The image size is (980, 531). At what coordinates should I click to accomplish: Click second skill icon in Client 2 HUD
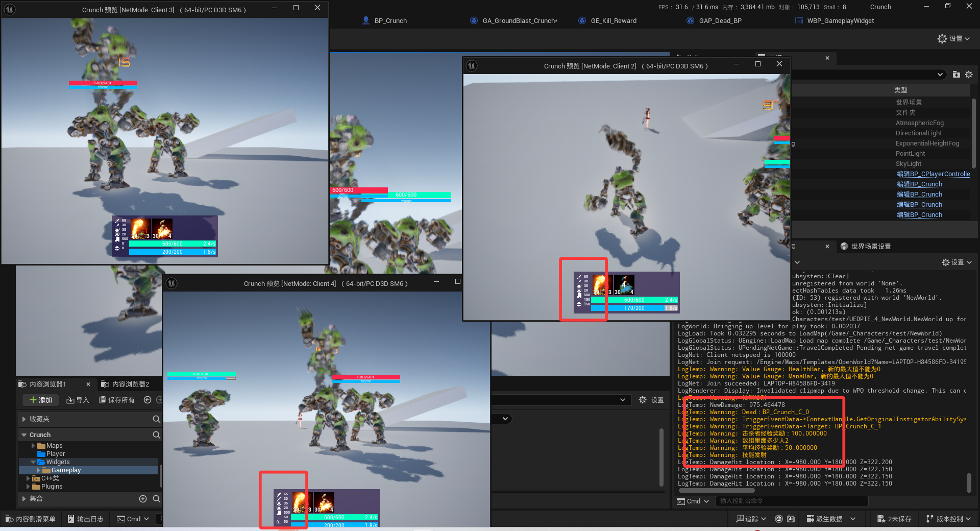click(624, 285)
